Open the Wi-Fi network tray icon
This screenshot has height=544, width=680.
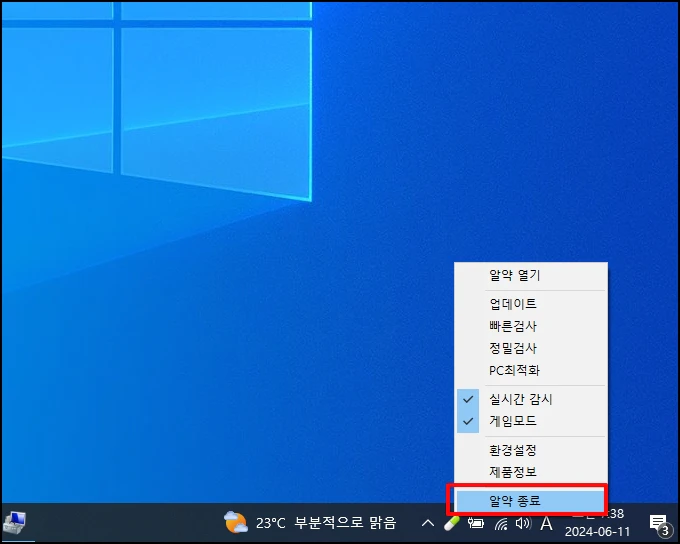[501, 524]
